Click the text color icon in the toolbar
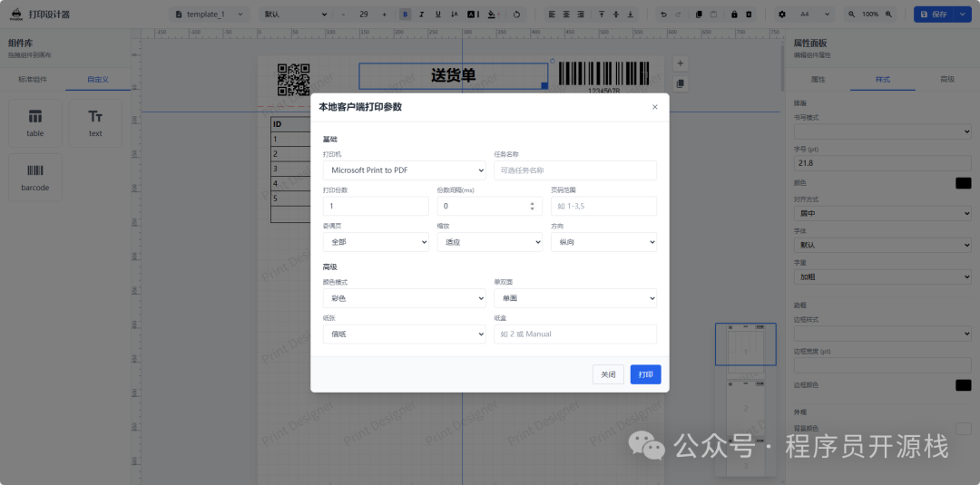 pos(473,14)
